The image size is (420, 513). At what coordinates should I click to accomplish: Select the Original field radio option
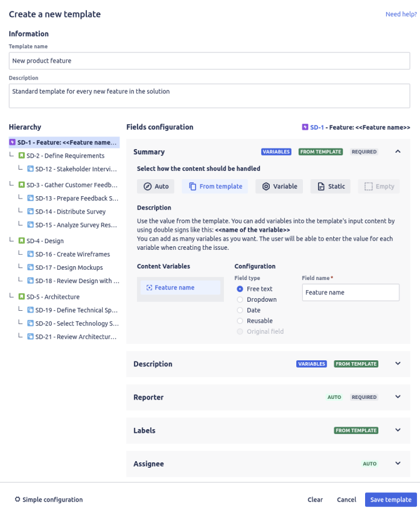(x=240, y=332)
